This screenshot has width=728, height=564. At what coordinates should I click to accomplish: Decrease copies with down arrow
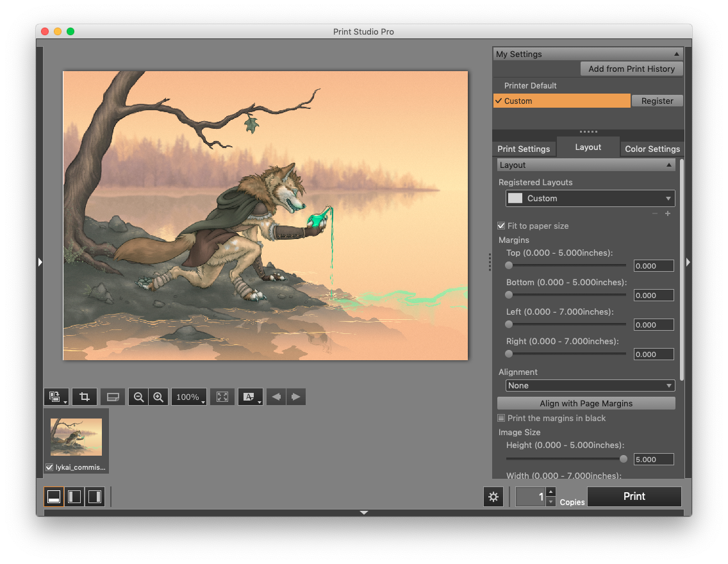[x=550, y=502]
